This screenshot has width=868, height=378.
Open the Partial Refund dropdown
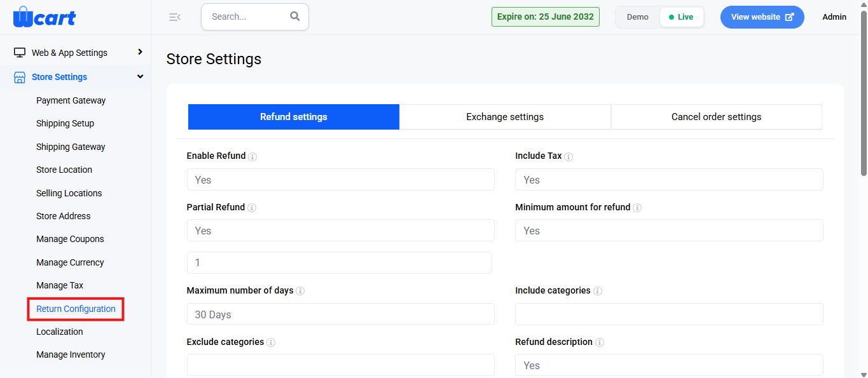[340, 231]
